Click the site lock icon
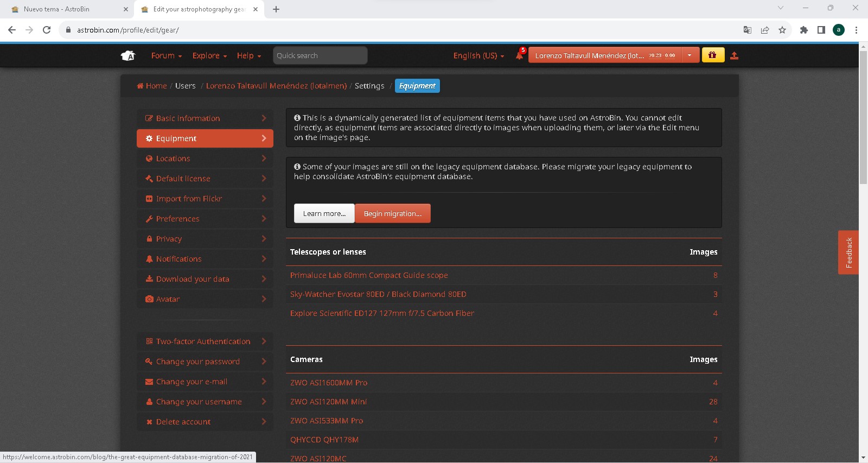Screen dimensions: 868x463 click(68, 30)
